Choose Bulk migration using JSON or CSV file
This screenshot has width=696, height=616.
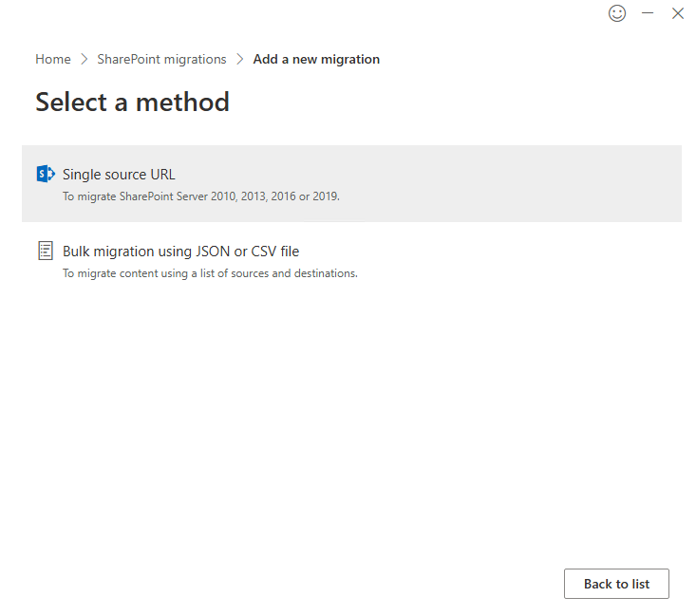coord(180,252)
